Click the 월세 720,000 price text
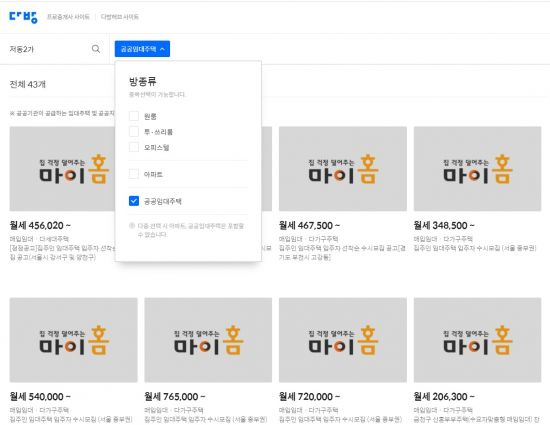The image size is (550, 425). (x=309, y=397)
